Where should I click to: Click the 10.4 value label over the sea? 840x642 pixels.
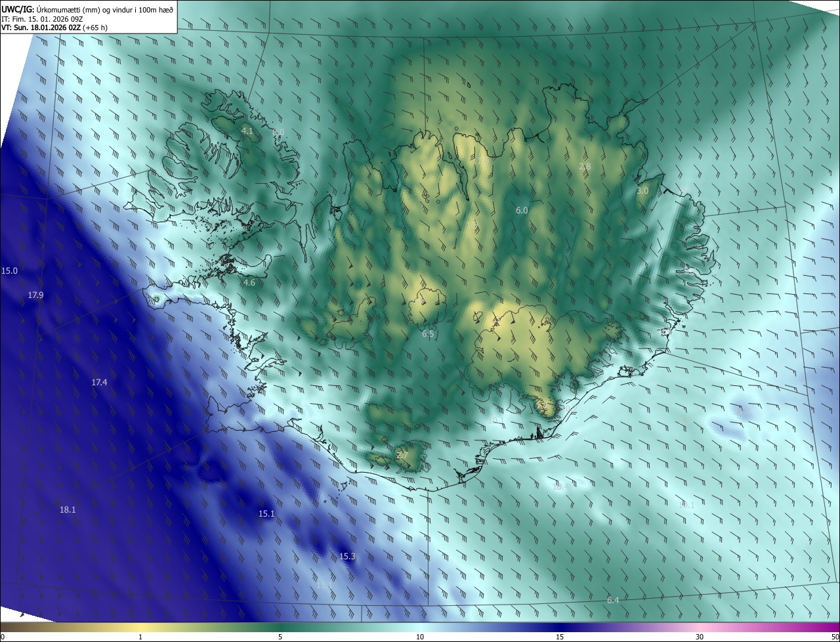click(x=560, y=486)
